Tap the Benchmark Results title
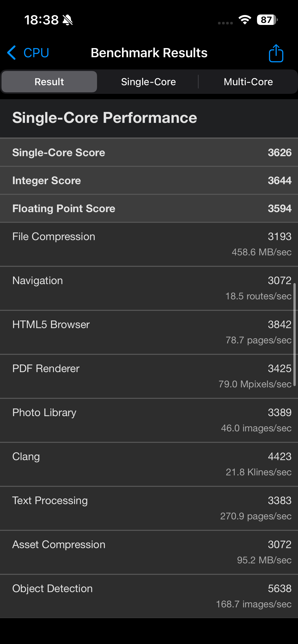298x644 pixels. click(149, 53)
